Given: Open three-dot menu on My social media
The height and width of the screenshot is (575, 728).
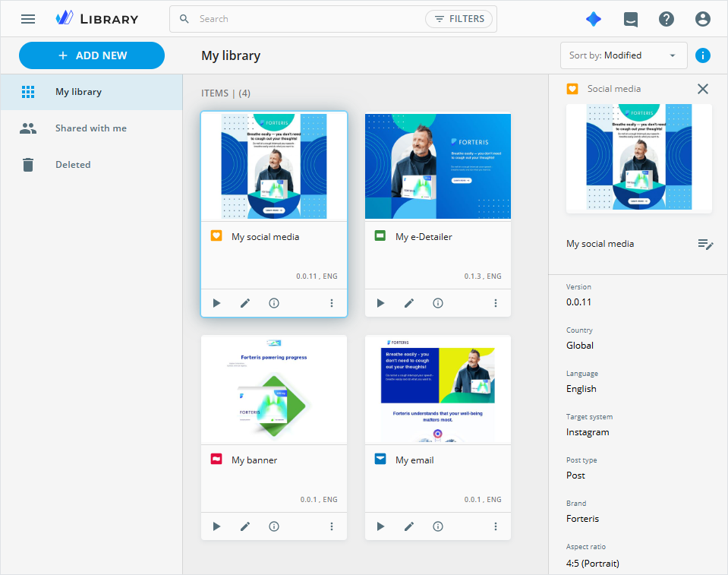Looking at the screenshot, I should 332,303.
